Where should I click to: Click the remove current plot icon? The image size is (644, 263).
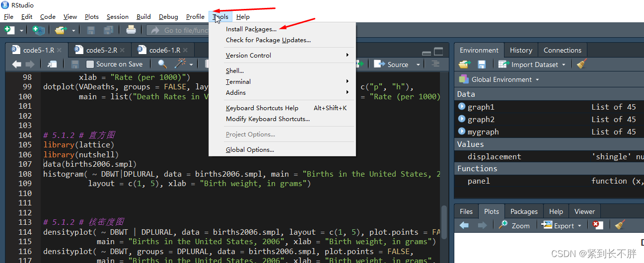point(597,225)
